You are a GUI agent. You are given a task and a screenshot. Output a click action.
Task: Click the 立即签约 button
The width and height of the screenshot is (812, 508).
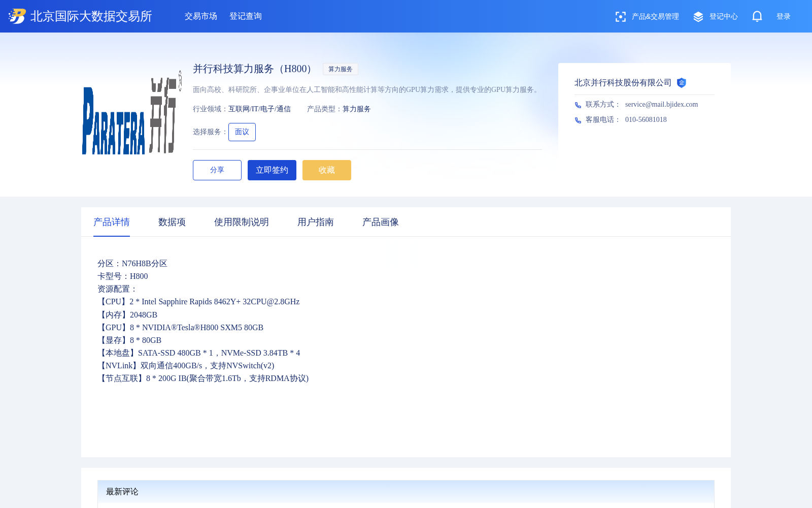(x=272, y=170)
